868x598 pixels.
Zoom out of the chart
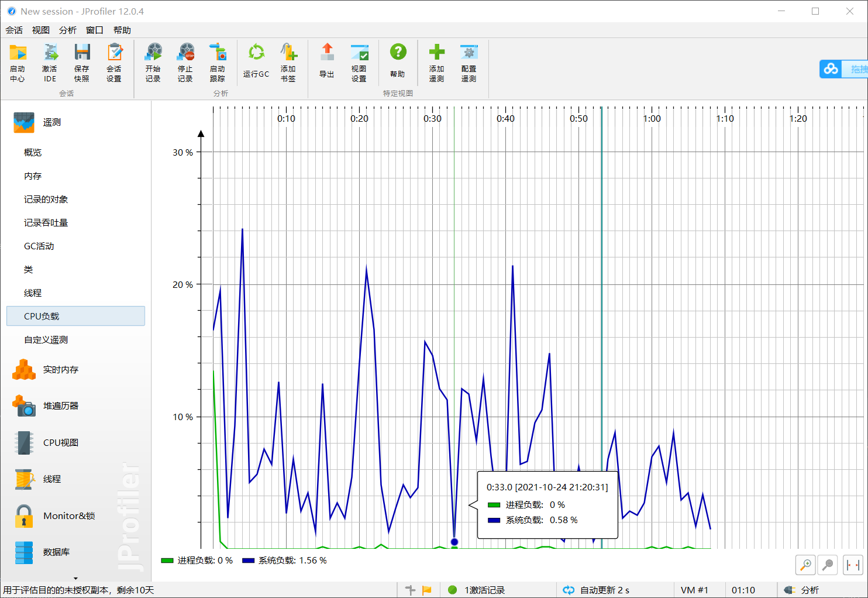coord(828,565)
